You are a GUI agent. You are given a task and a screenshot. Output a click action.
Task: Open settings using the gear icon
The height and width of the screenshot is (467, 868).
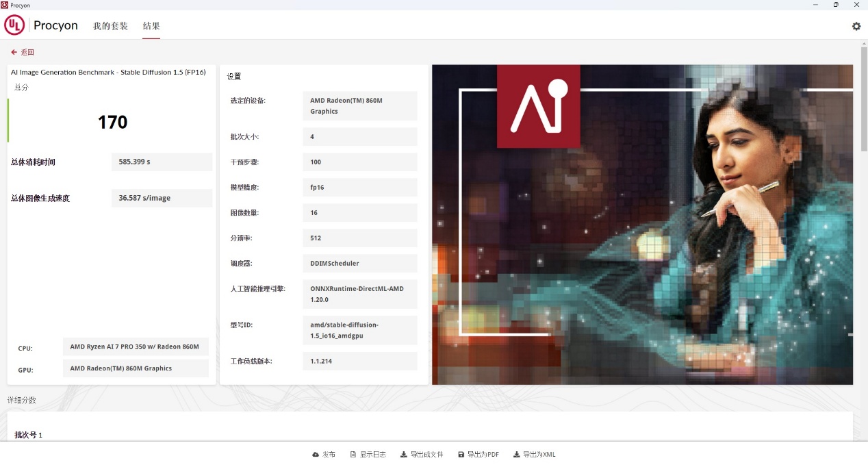pyautogui.click(x=856, y=26)
